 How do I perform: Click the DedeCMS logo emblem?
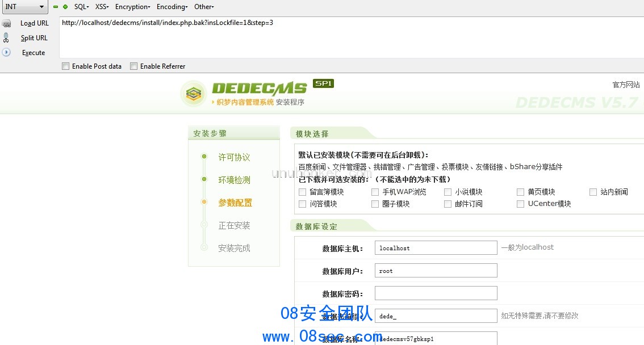(x=194, y=94)
